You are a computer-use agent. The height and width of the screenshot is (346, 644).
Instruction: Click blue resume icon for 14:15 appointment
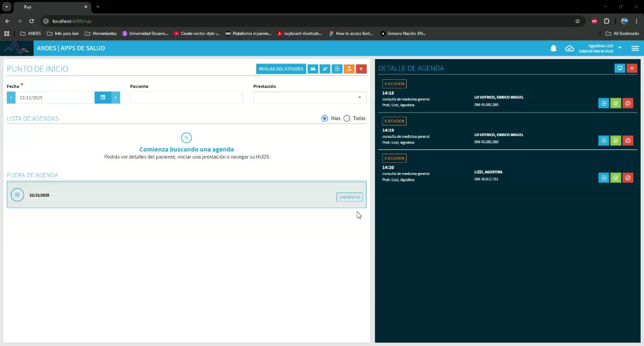(x=604, y=103)
